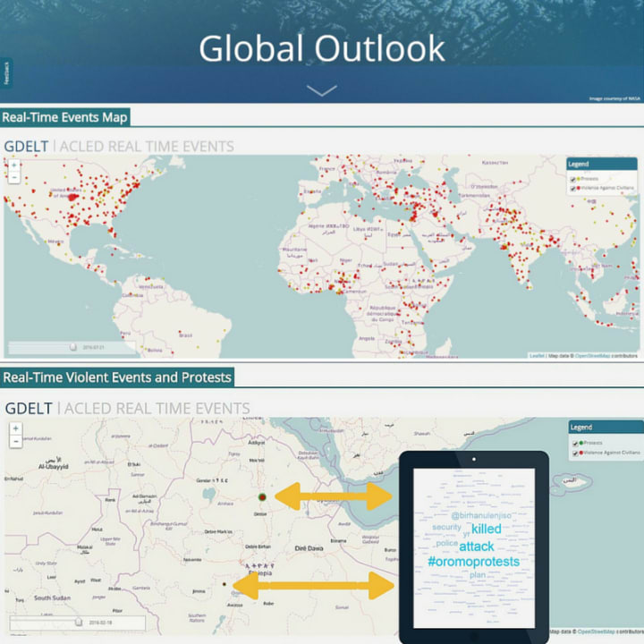Click '#oromoprotests' in the word cloud
This screenshot has height=644, width=644.
click(x=473, y=562)
